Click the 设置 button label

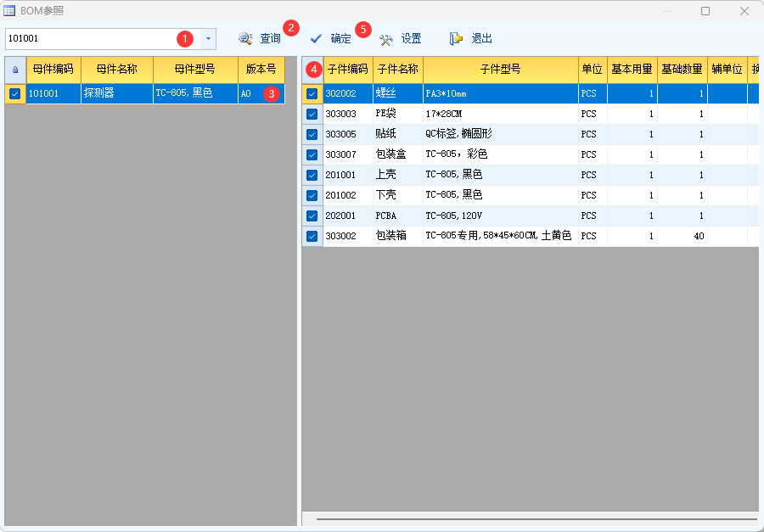411,38
